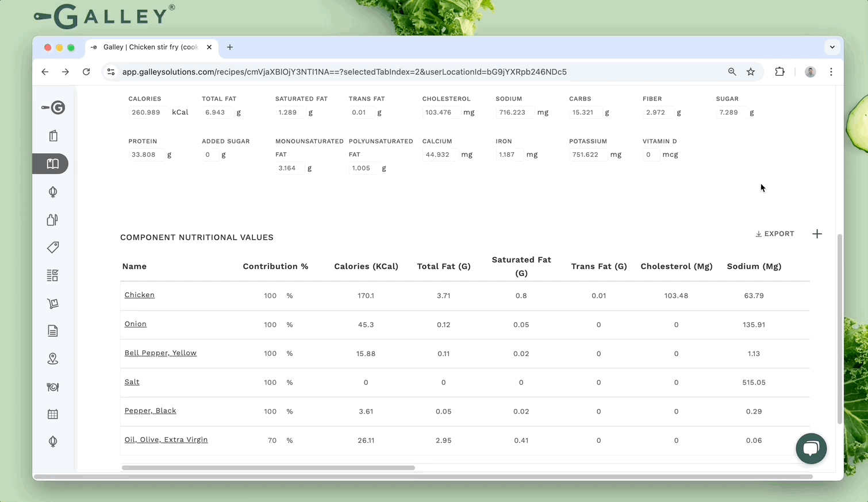Edit the Added Sugar value field
This screenshot has width=868, height=502.
coord(210,155)
